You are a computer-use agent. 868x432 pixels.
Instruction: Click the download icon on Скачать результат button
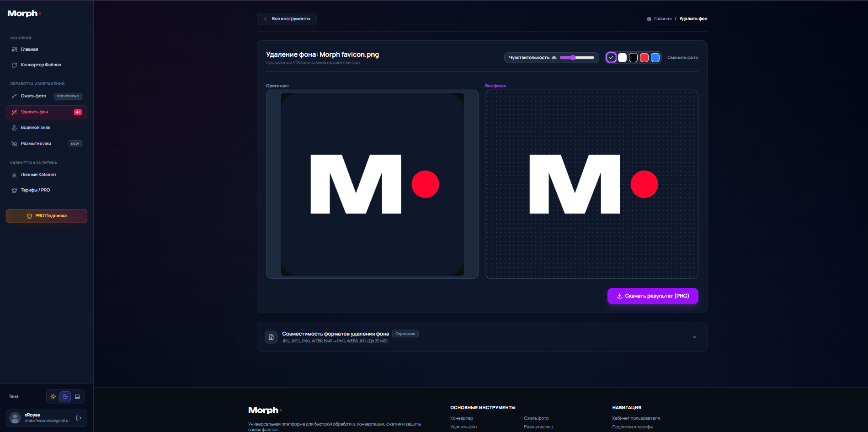[619, 296]
